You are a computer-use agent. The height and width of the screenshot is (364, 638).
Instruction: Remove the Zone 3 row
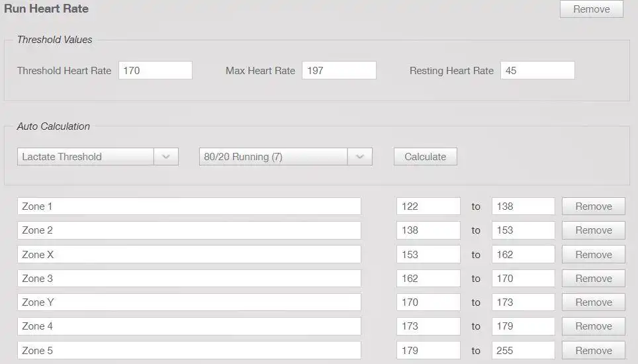point(594,279)
